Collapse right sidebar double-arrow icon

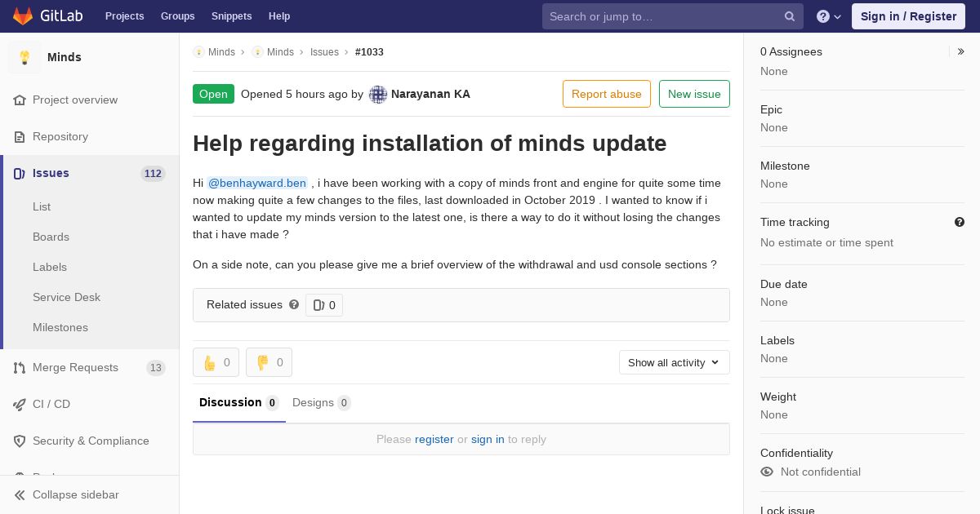pyautogui.click(x=961, y=51)
